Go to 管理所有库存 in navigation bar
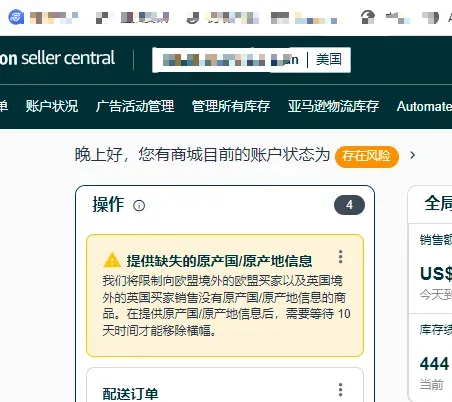The width and height of the screenshot is (452, 402). [231, 106]
